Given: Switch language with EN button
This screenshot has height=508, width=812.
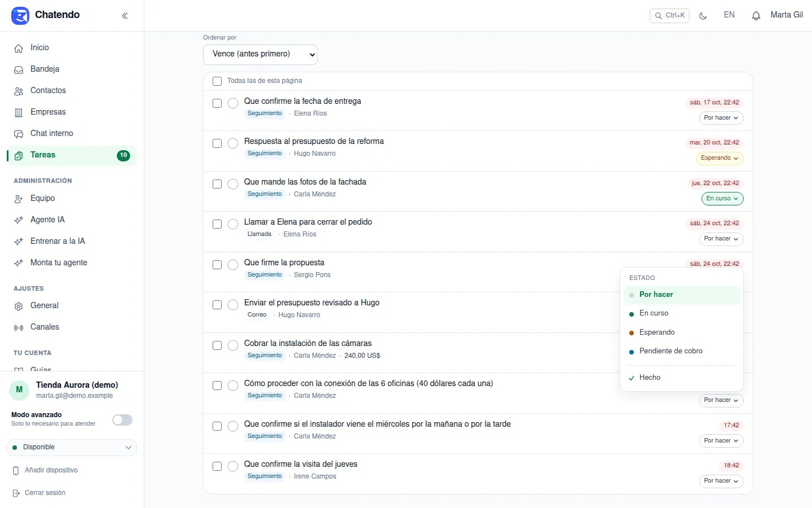Looking at the screenshot, I should coord(729,15).
